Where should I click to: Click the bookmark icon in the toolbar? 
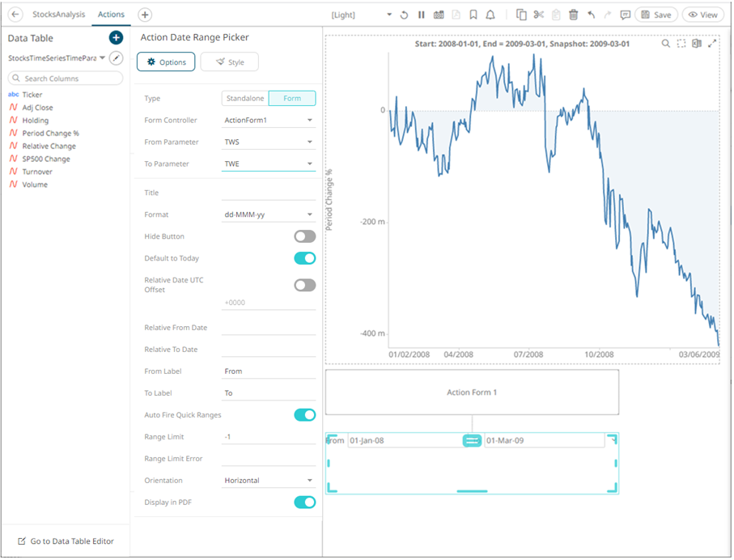(x=473, y=15)
